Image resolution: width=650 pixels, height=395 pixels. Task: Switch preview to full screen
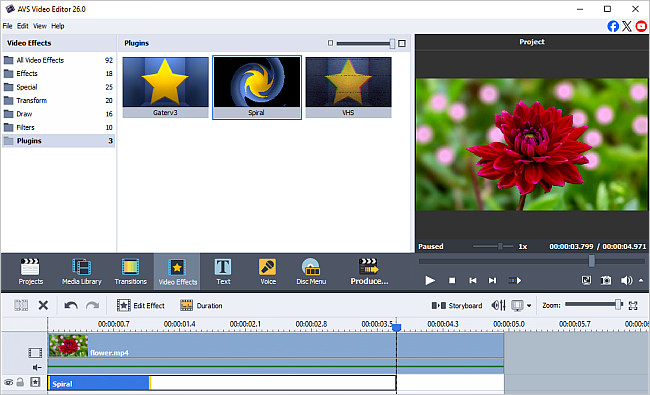tap(586, 281)
